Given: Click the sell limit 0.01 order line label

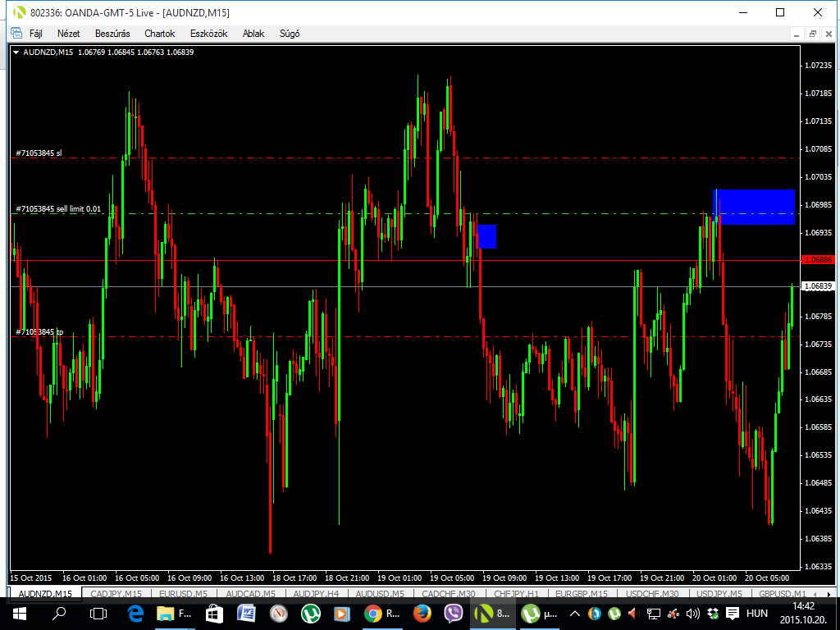Looking at the screenshot, I should (x=58, y=209).
